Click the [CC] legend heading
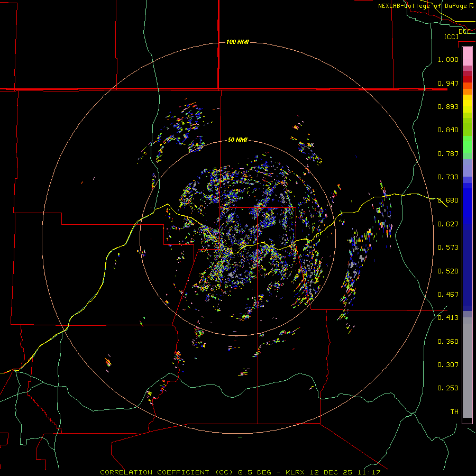476x476 pixels. pyautogui.click(x=451, y=36)
